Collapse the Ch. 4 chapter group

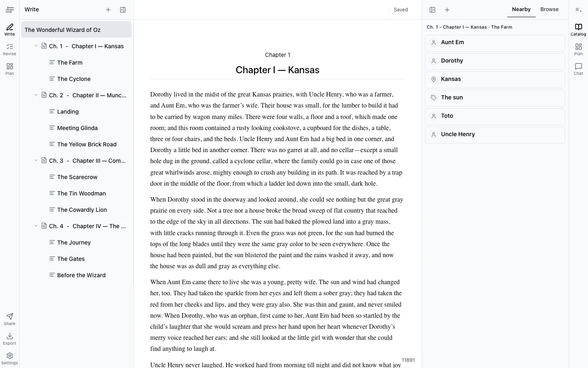pos(36,226)
